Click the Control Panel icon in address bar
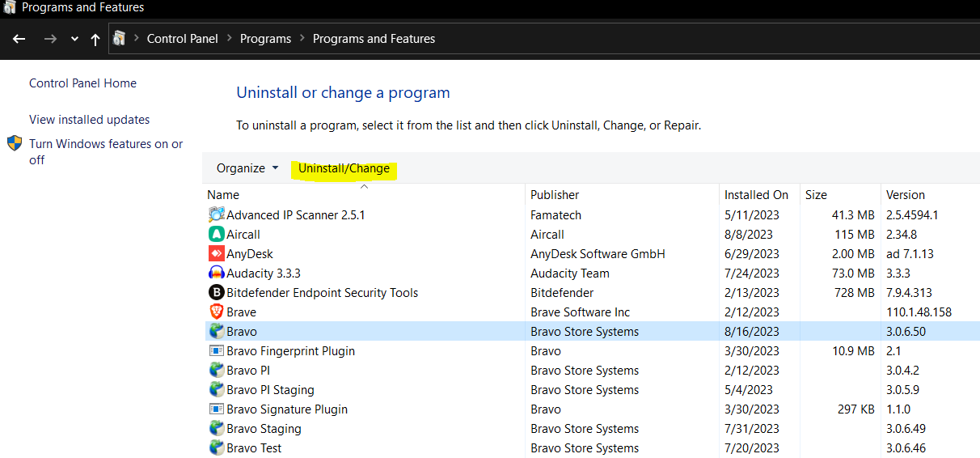980x458 pixels. (120, 38)
